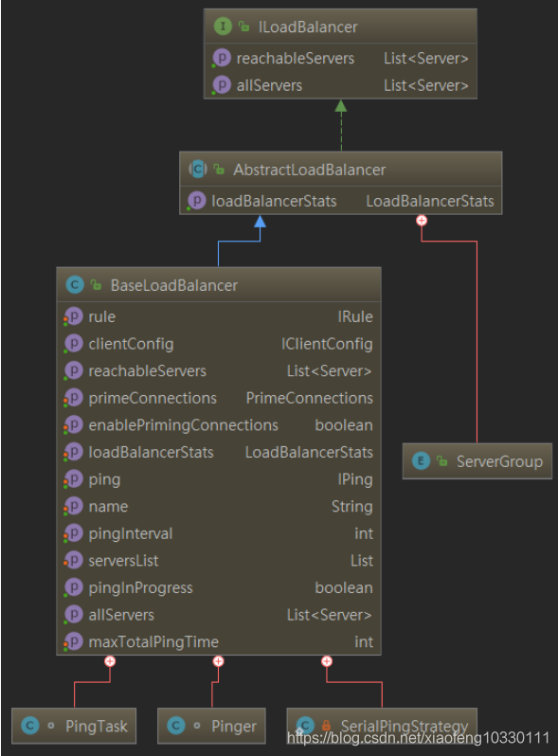Select the PingTask class node
558x756 pixels.
pyautogui.click(x=74, y=725)
